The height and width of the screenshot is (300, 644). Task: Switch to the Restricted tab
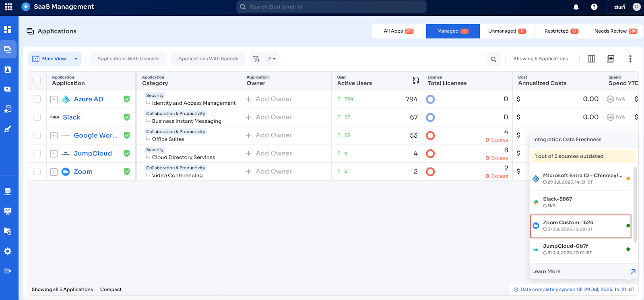click(561, 31)
